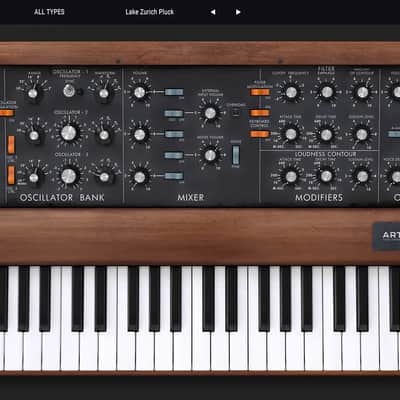
Task: Flip the White/Pink noise type switch
Action: [236, 155]
